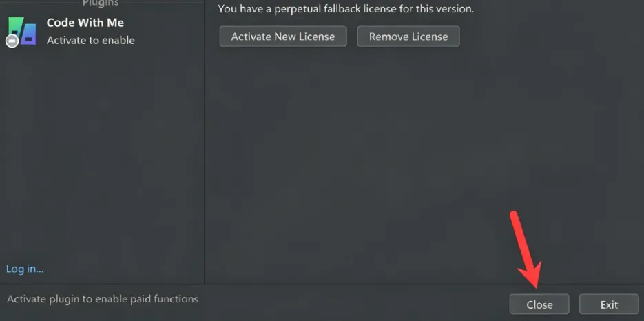The image size is (644, 321).
Task: Click the gray minus badge on plugin icon
Action: click(12, 41)
